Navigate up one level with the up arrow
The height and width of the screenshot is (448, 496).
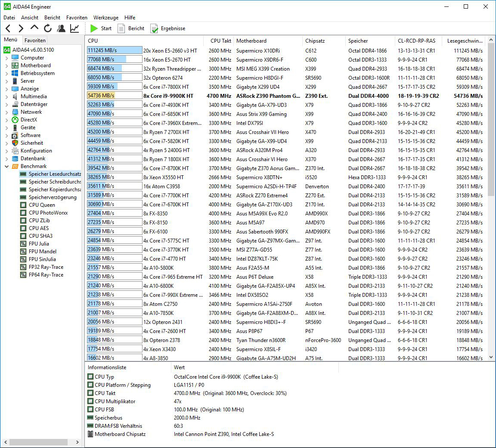click(x=34, y=28)
